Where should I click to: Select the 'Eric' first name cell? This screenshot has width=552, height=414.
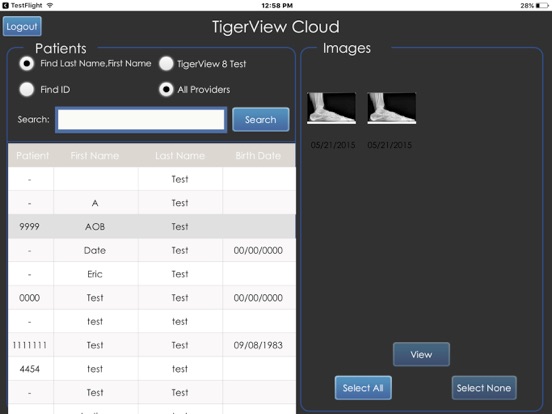95,274
